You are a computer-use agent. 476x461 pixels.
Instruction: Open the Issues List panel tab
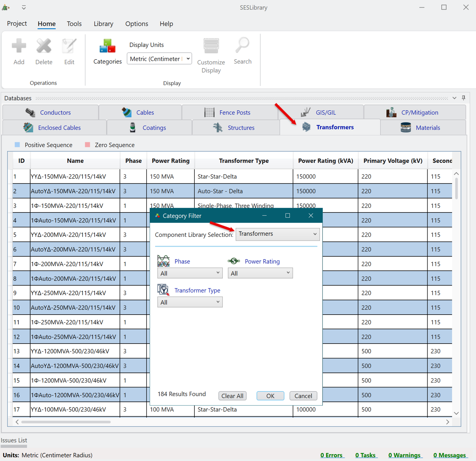[14, 440]
